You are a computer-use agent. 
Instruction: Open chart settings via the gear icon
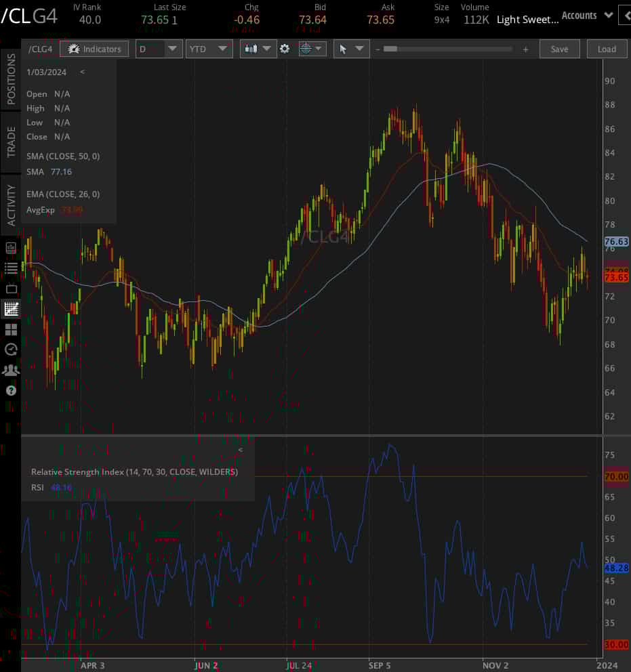[285, 48]
